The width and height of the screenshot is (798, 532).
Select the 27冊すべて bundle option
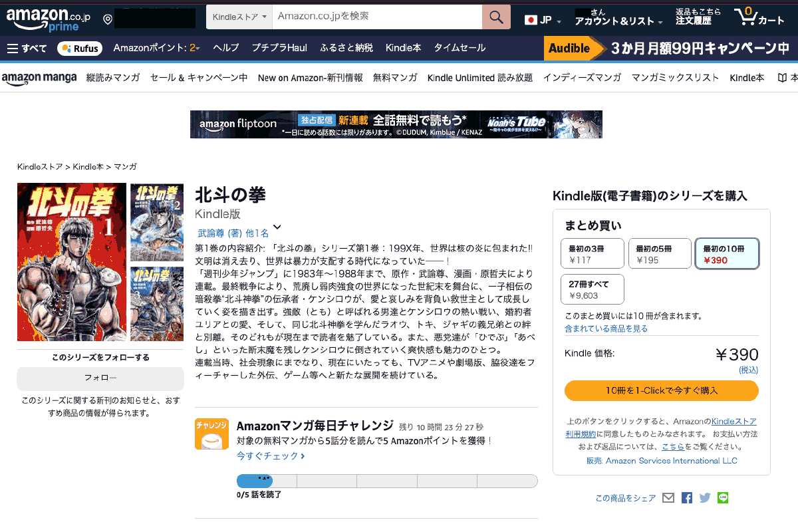[592, 289]
